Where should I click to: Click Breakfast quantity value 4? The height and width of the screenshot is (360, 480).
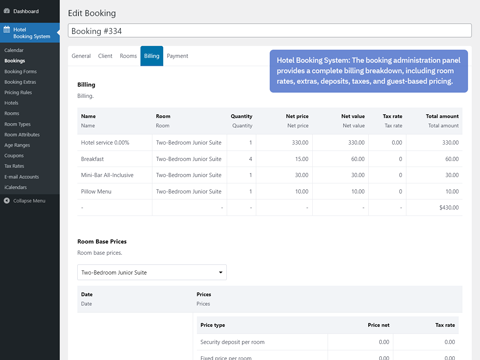[250, 159]
